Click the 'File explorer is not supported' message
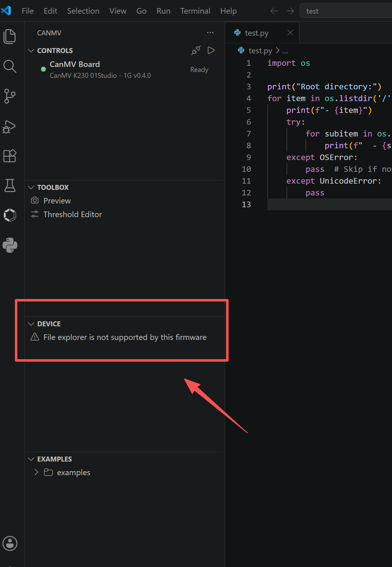This screenshot has width=392, height=567. (x=125, y=337)
